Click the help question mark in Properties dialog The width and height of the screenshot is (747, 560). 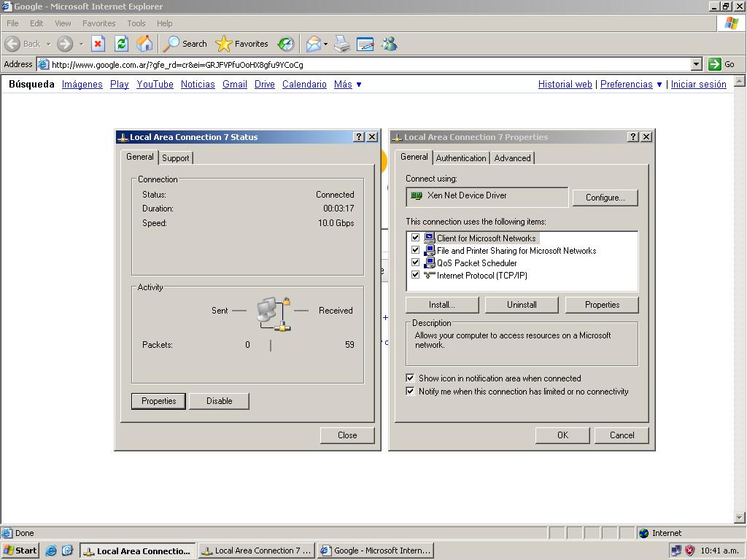[x=632, y=137]
